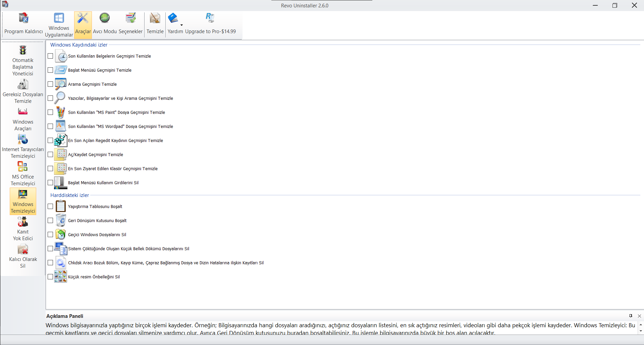644x345 pixels.
Task: Click the Temizle toolbar button
Action: tap(155, 24)
